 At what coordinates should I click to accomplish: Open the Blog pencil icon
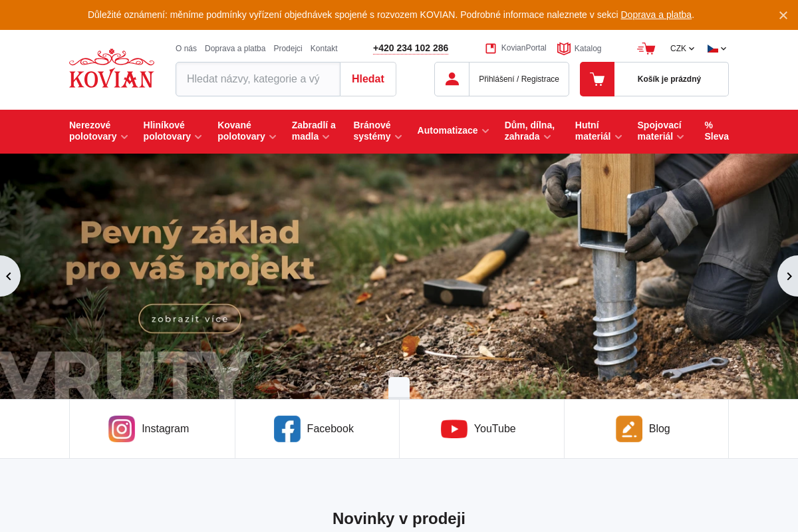pos(629,429)
